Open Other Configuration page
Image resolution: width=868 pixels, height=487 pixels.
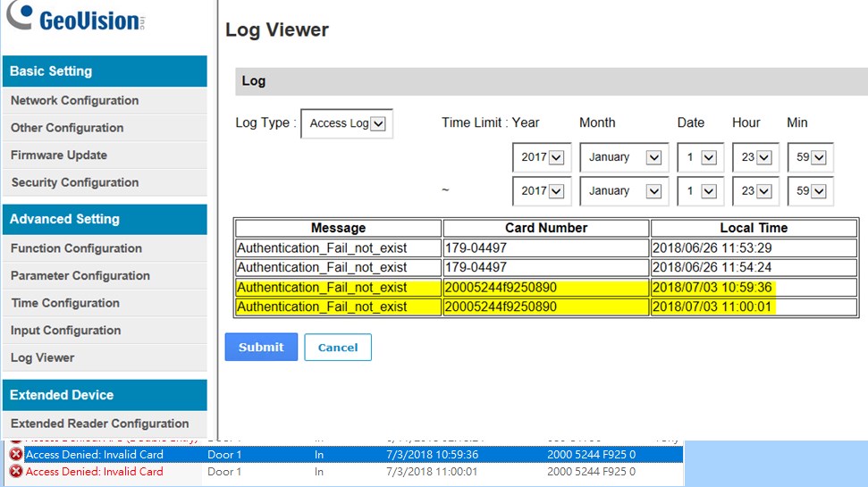pos(105,128)
